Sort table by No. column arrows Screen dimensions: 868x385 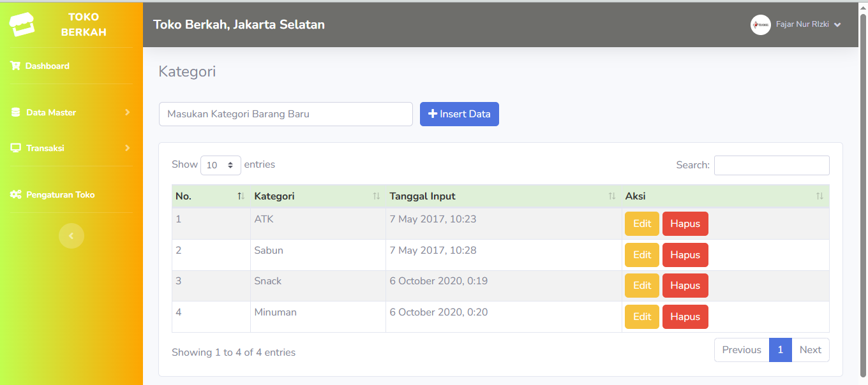[241, 196]
